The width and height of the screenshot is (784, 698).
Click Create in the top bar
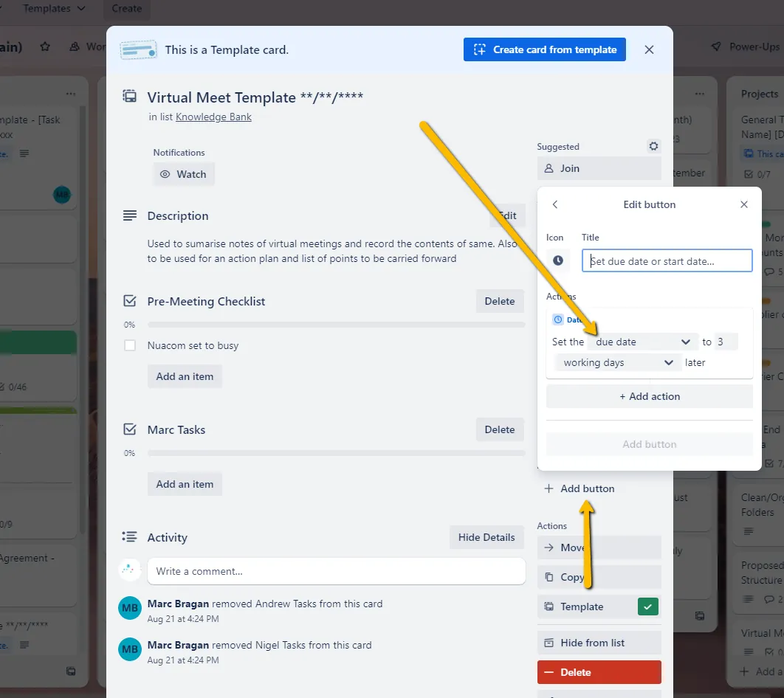click(x=126, y=9)
